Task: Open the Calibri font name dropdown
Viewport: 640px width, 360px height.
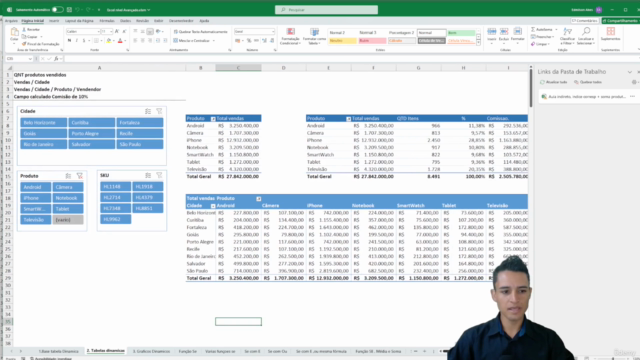Action: coord(98,31)
